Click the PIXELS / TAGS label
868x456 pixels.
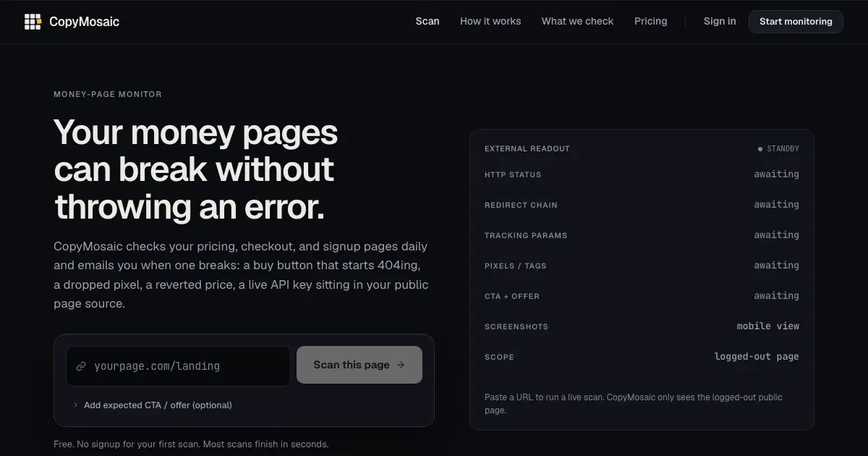click(x=516, y=266)
